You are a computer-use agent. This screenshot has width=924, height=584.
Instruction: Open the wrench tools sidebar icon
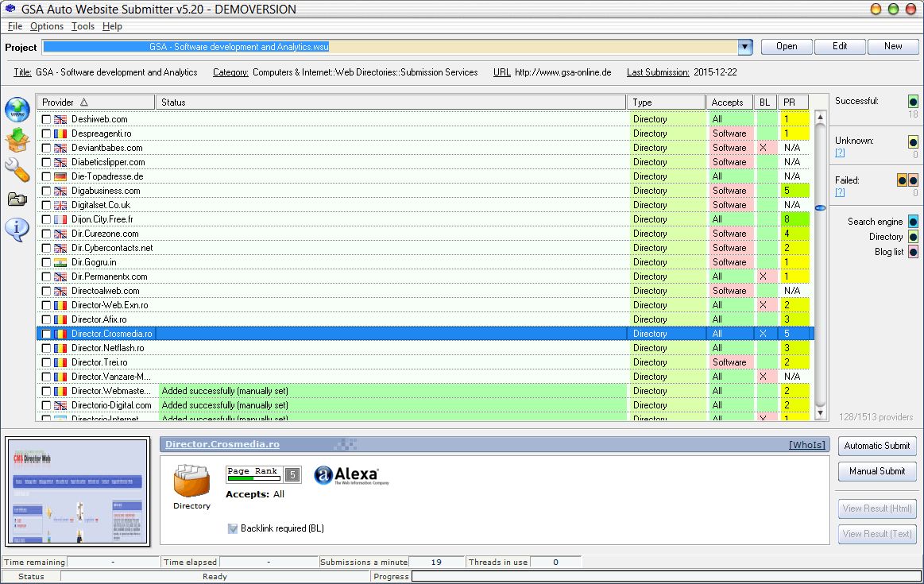pyautogui.click(x=17, y=170)
